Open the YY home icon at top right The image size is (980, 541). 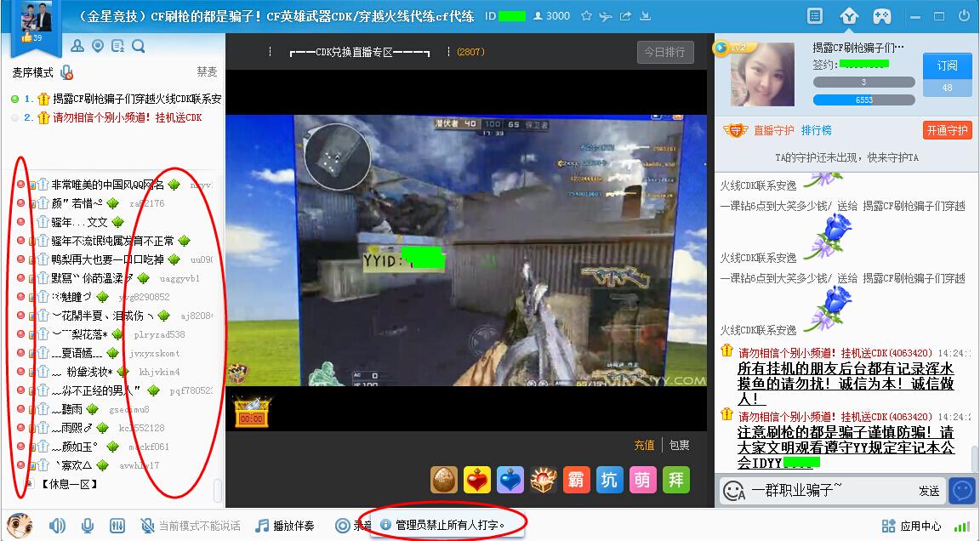point(849,16)
